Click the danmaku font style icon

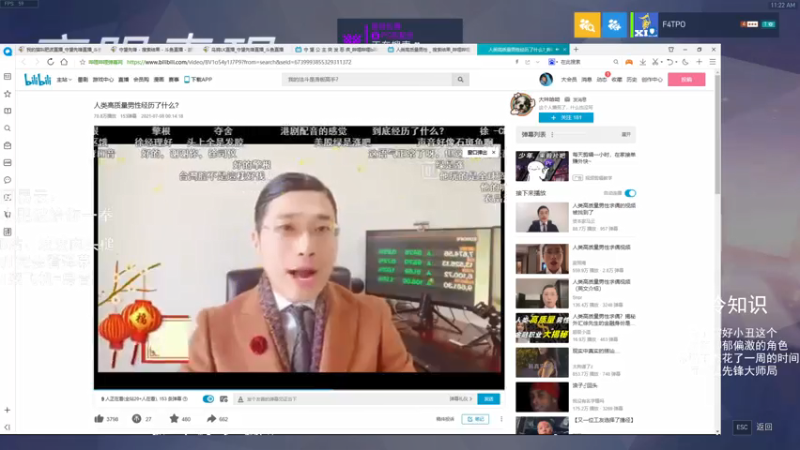coord(240,399)
